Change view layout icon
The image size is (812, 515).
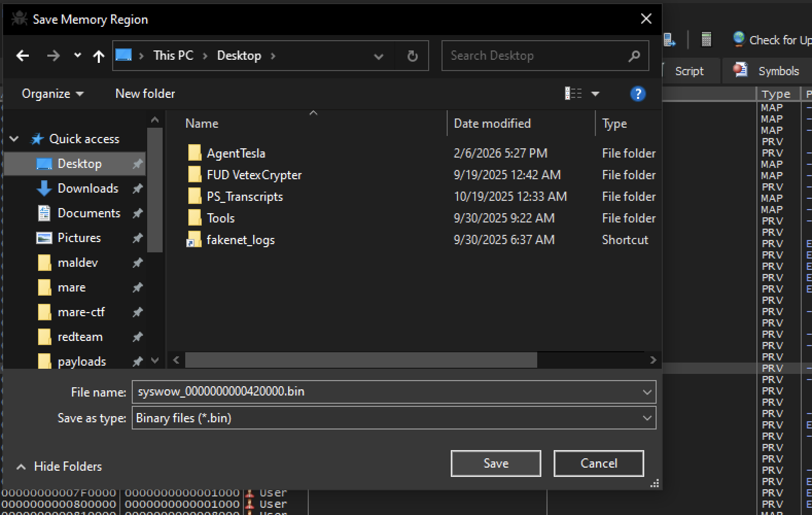pos(573,94)
